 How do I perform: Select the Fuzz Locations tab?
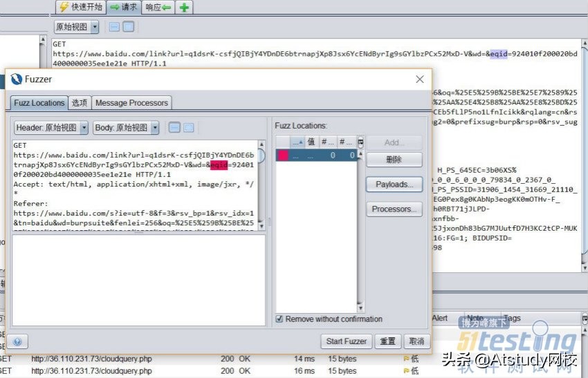(x=39, y=103)
